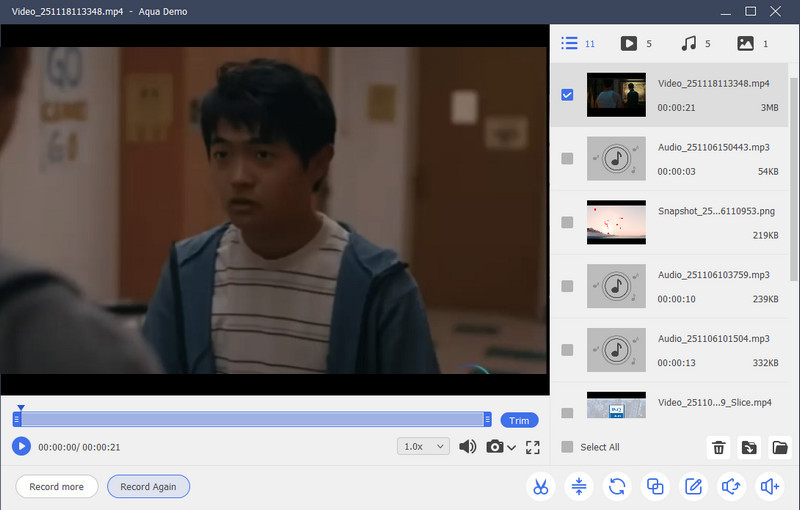Screen dimensions: 800x510
Task: Select the Snapshot_25...6110953.png file name
Action: [716, 211]
